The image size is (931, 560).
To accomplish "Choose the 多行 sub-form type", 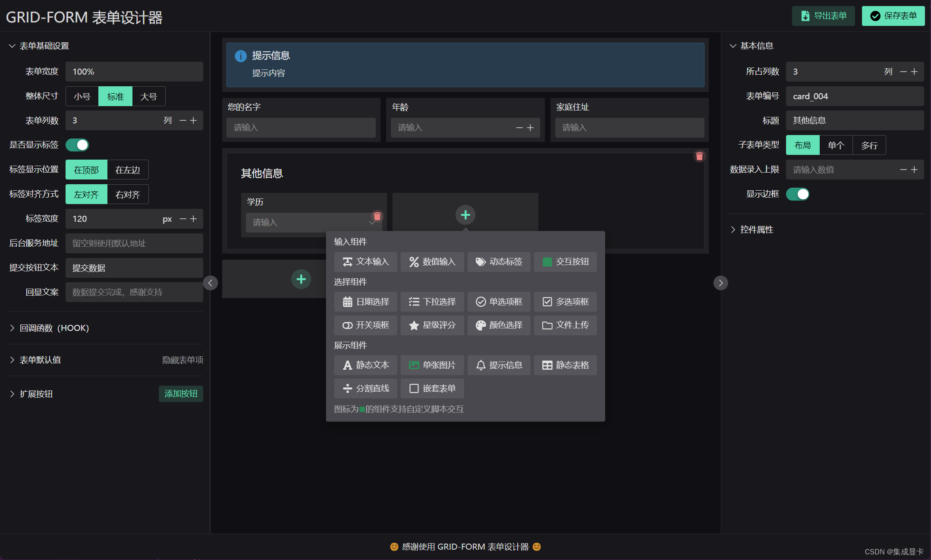I will (x=869, y=145).
